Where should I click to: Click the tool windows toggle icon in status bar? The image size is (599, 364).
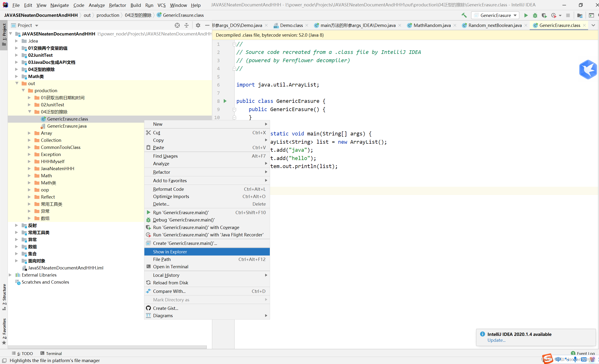tap(4, 360)
